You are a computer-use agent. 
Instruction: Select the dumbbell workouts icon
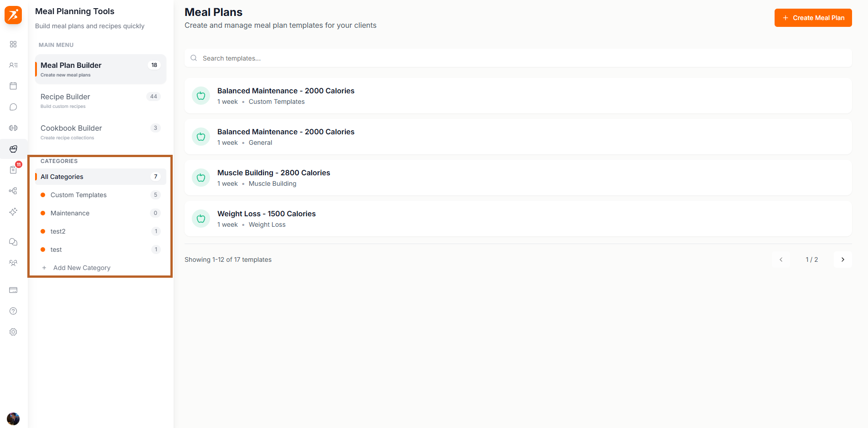[13, 127]
